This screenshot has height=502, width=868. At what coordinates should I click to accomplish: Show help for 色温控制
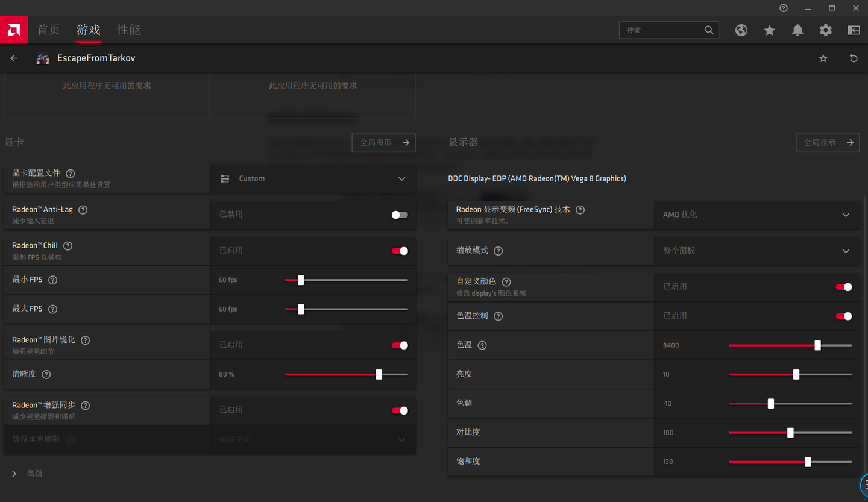point(498,316)
